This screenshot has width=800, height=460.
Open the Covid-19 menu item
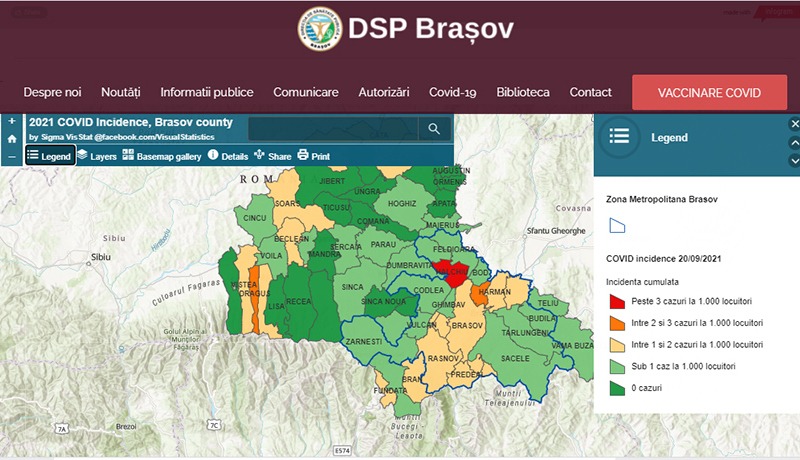[x=452, y=92]
